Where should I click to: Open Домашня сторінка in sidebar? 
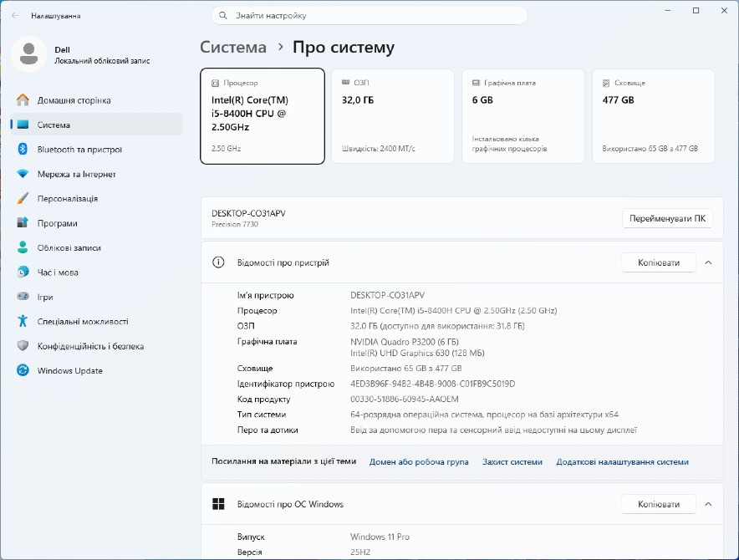pos(97,100)
